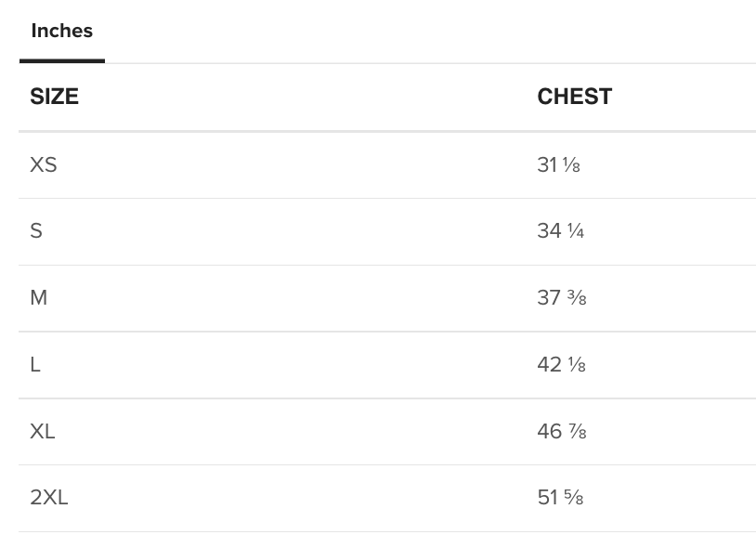Screen dimensions: 756x548
Task: Select the S size row label
Action: [36, 231]
